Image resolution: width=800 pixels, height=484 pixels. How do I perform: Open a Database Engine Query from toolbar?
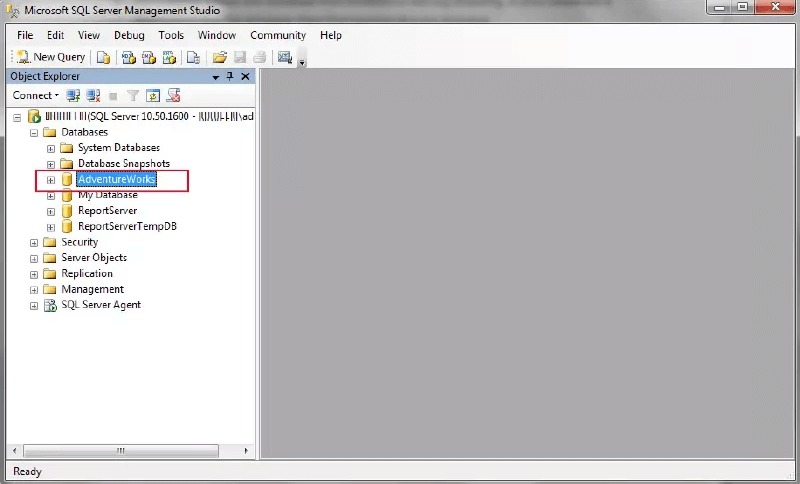click(x=104, y=58)
